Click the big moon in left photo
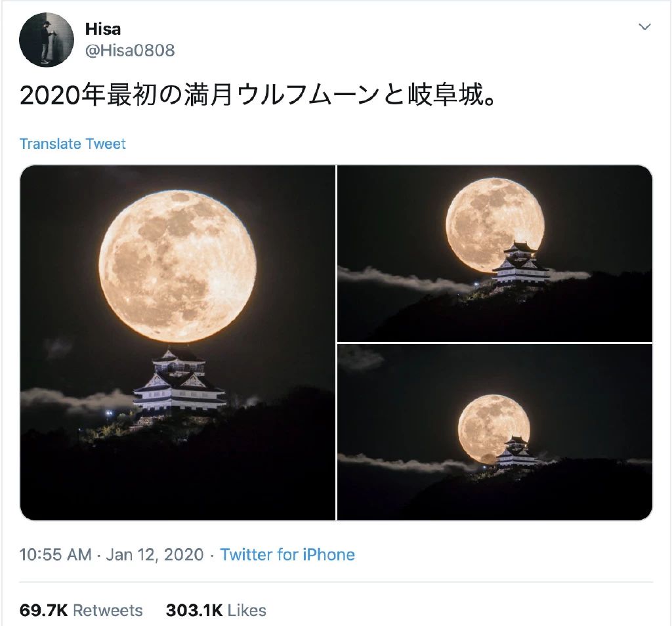 click(177, 266)
